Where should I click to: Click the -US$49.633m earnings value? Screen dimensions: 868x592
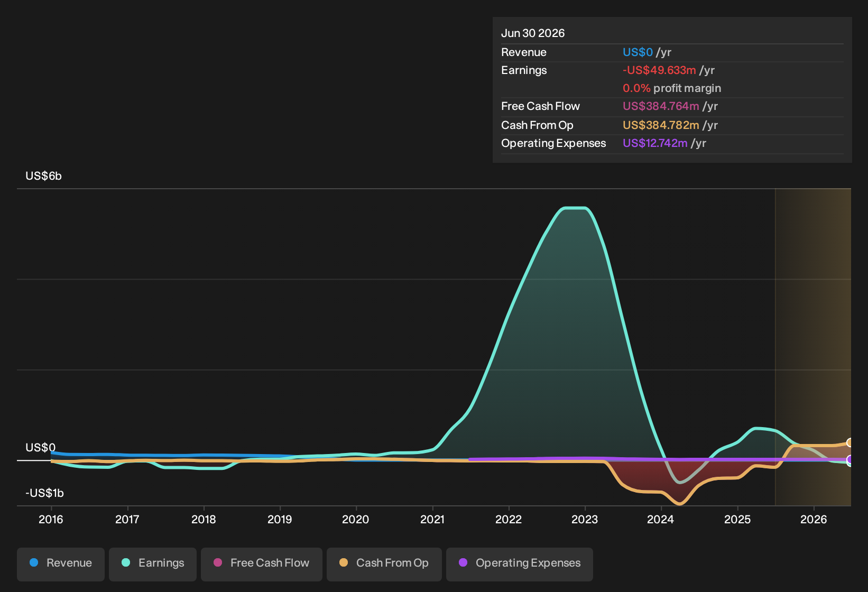pyautogui.click(x=659, y=70)
